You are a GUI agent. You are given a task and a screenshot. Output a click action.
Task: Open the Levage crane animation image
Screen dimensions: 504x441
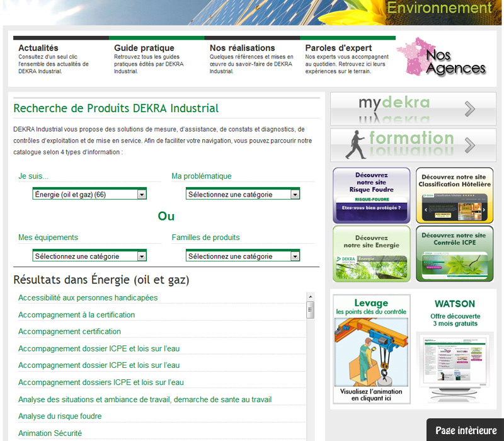click(x=371, y=352)
